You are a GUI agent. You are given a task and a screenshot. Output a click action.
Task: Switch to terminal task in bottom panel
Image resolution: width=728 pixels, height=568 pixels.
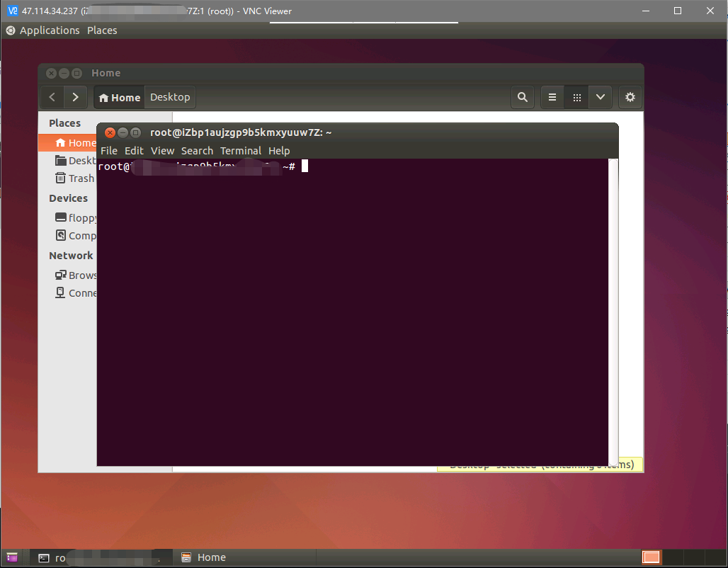[101, 558]
